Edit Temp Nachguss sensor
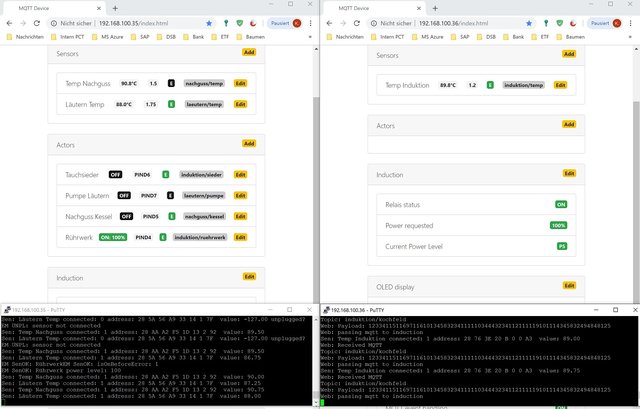 [240, 83]
